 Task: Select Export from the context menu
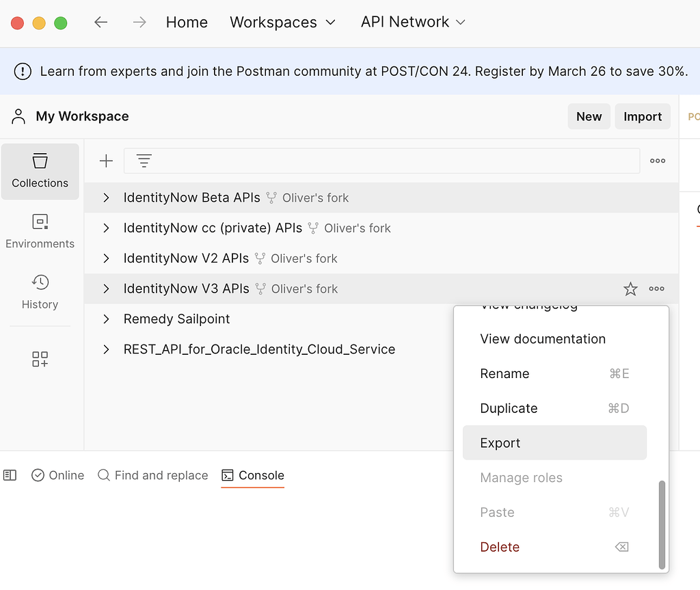(x=500, y=443)
